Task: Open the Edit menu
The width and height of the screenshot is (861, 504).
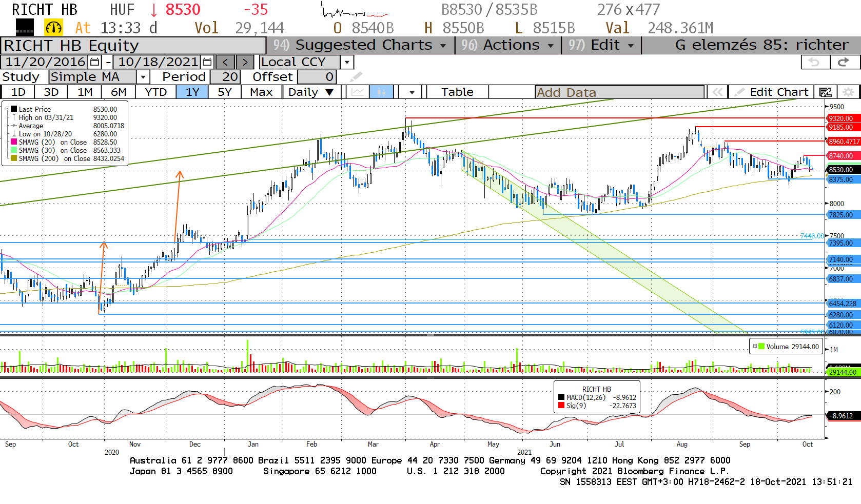Action: pyautogui.click(x=601, y=45)
